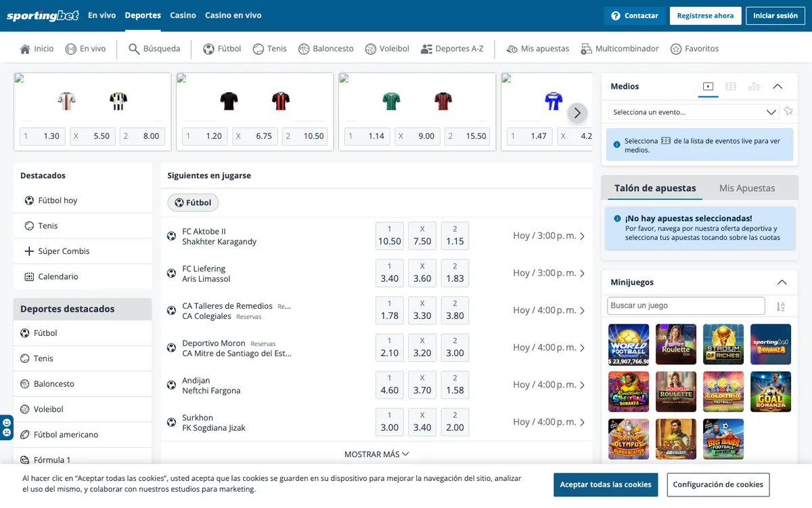Open the Multicombinador tool
Viewport: 812px width, 508px height.
620,49
